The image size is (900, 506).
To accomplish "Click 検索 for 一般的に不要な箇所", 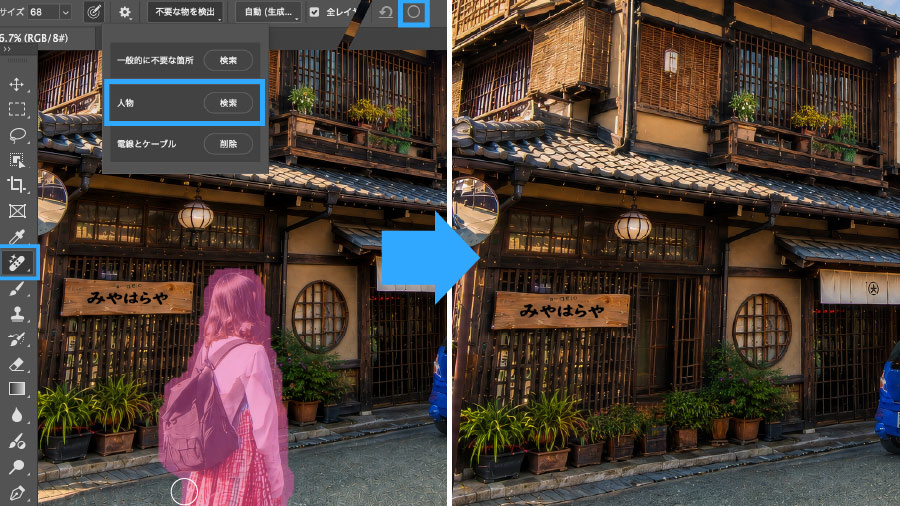I will point(228,60).
